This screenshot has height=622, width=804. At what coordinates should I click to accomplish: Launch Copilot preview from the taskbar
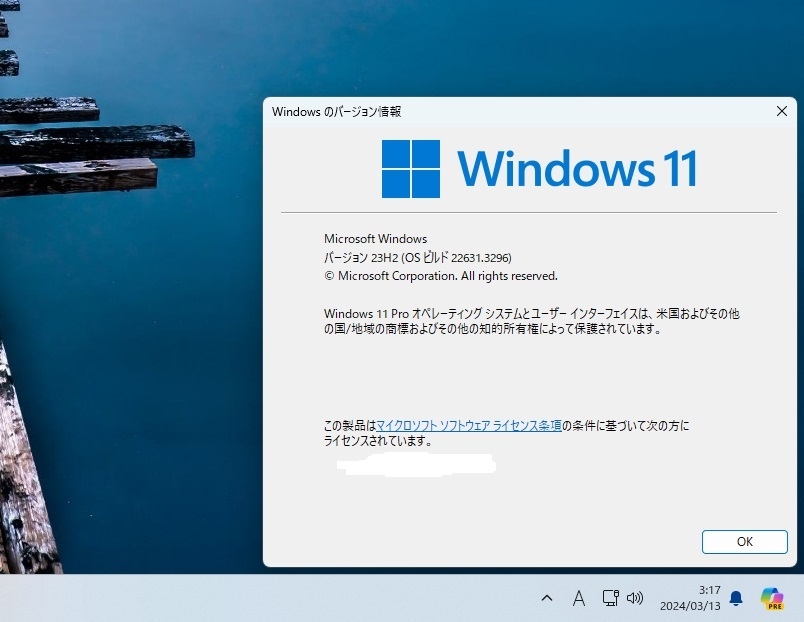(772, 598)
